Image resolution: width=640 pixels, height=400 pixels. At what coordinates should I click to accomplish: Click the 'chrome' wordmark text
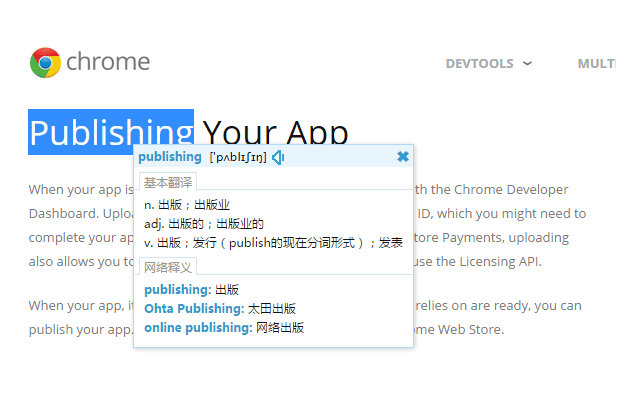point(108,62)
